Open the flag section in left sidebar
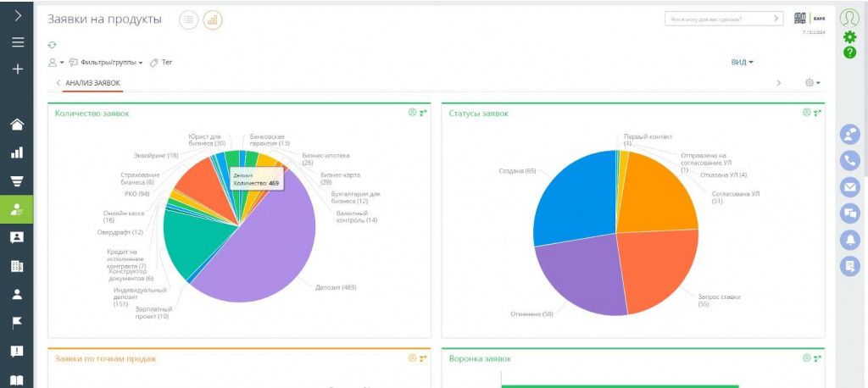The height and width of the screenshot is (388, 868). (17, 323)
